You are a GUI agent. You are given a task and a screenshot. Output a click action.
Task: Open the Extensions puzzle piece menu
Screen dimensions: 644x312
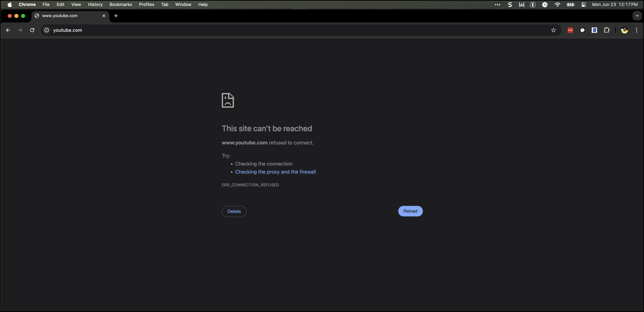pyautogui.click(x=607, y=30)
